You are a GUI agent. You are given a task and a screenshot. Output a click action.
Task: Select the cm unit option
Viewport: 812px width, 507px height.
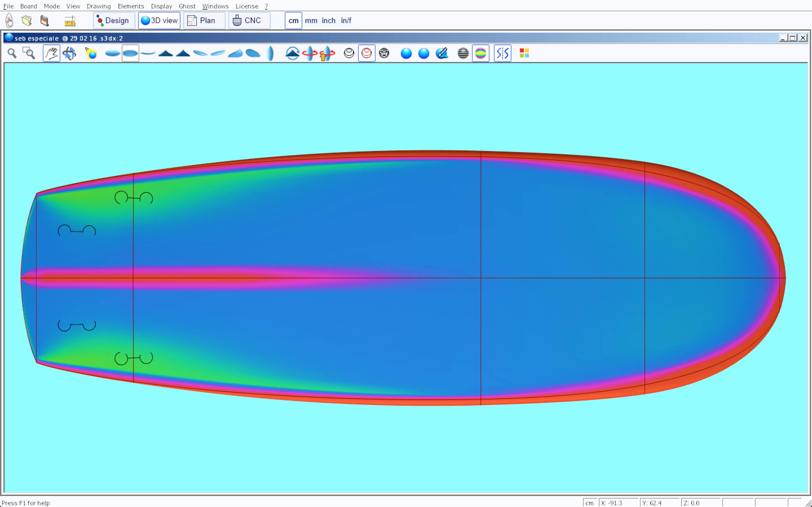click(293, 21)
